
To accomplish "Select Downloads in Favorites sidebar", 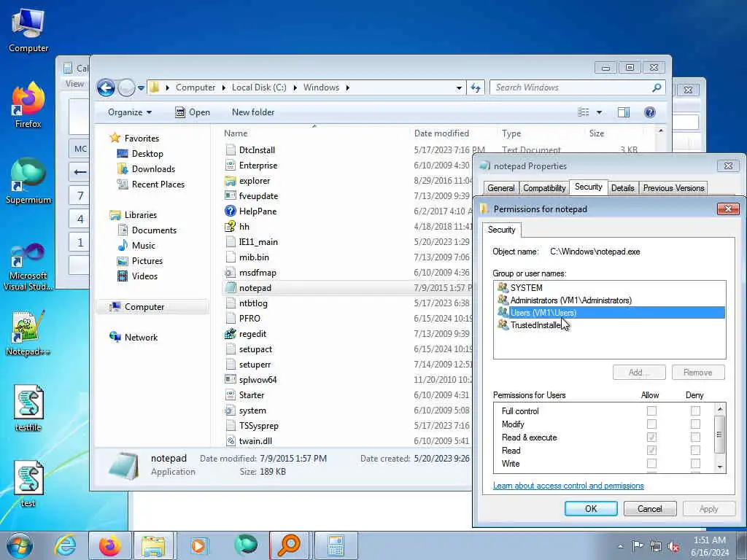I will point(153,169).
